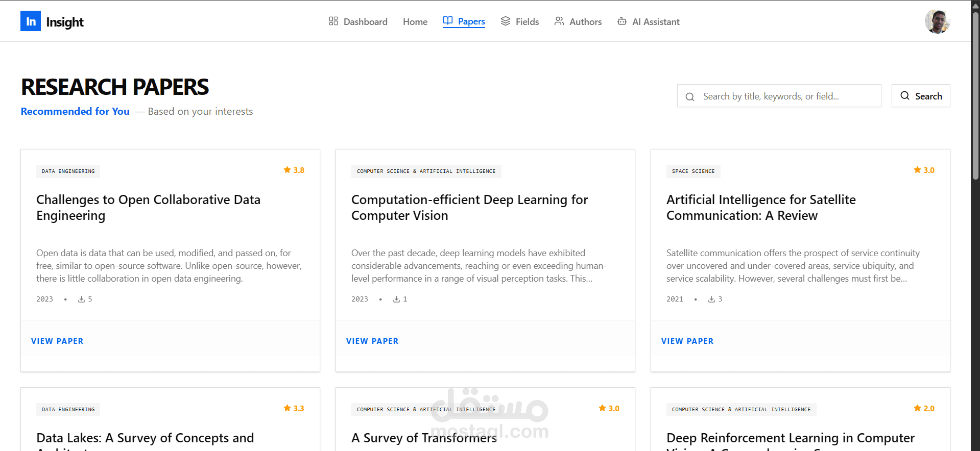Open the Dashboard grid icon

click(x=333, y=21)
